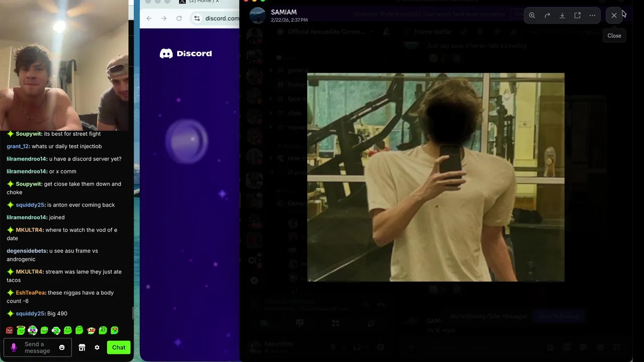Open the more options ellipsis in image viewer
Viewport: 644px width, 362px height.
click(592, 15)
